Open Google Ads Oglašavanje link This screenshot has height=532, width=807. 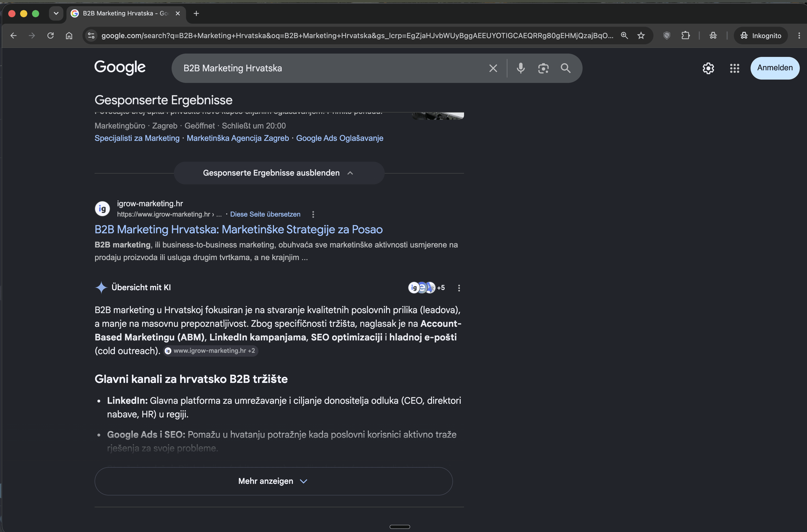pyautogui.click(x=340, y=138)
